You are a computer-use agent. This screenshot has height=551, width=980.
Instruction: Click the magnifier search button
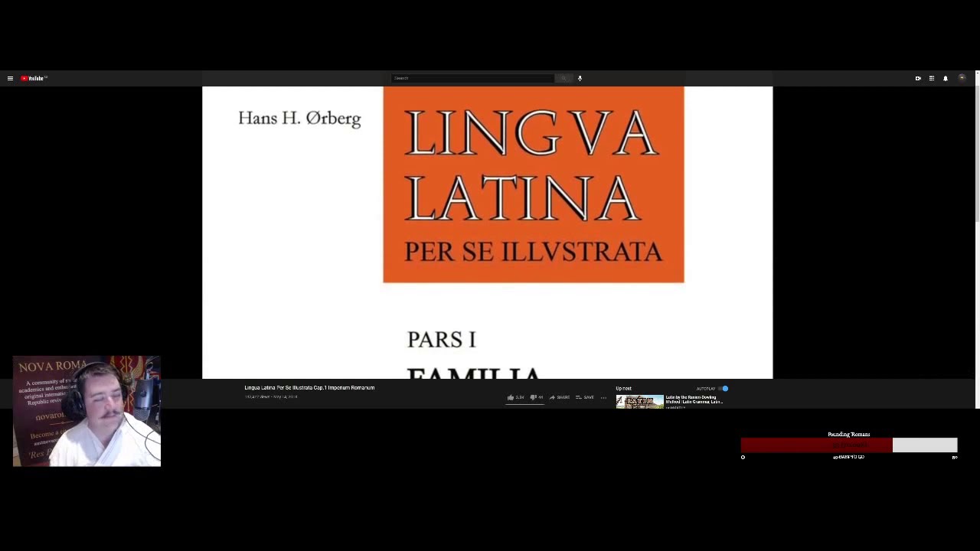point(563,78)
